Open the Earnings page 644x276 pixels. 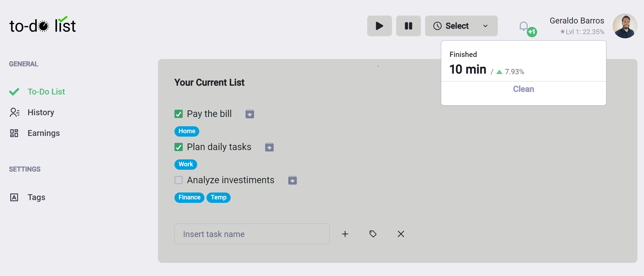coord(43,133)
